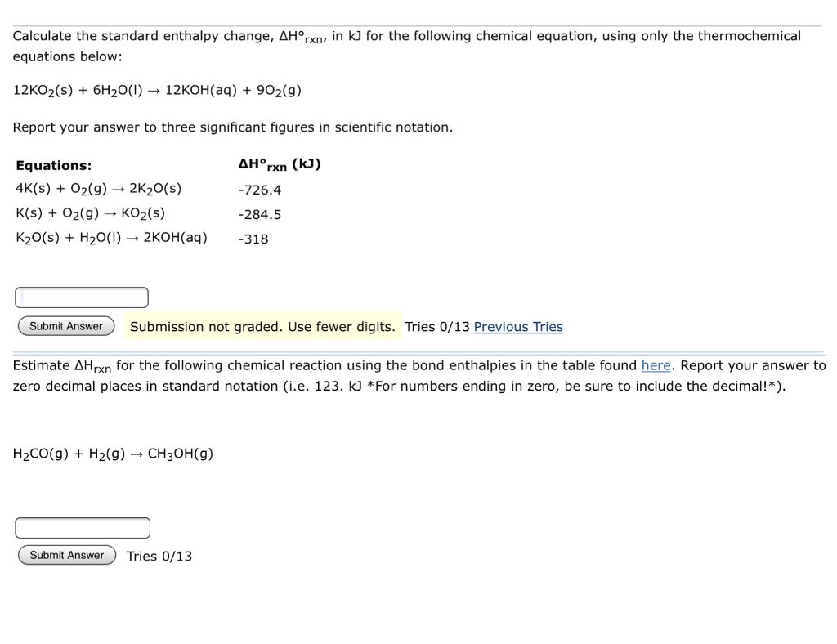Click the Tries 0/13 counter near second question
This screenshot has height=644, width=837.
[x=159, y=556]
